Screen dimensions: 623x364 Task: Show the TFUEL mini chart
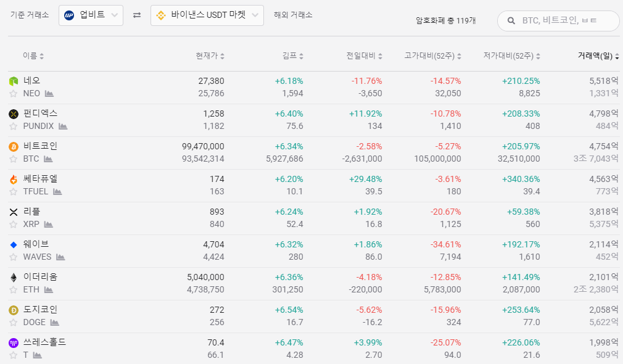pyautogui.click(x=57, y=192)
